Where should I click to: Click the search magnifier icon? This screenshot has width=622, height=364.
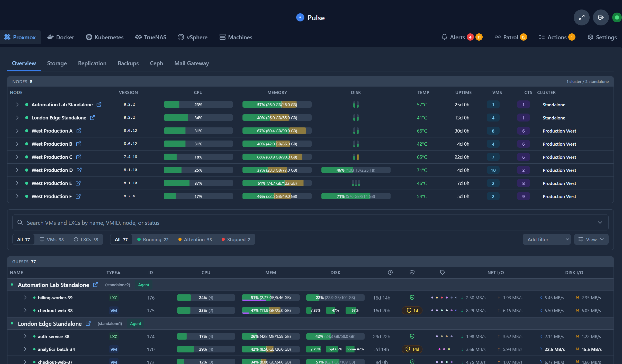pos(20,222)
